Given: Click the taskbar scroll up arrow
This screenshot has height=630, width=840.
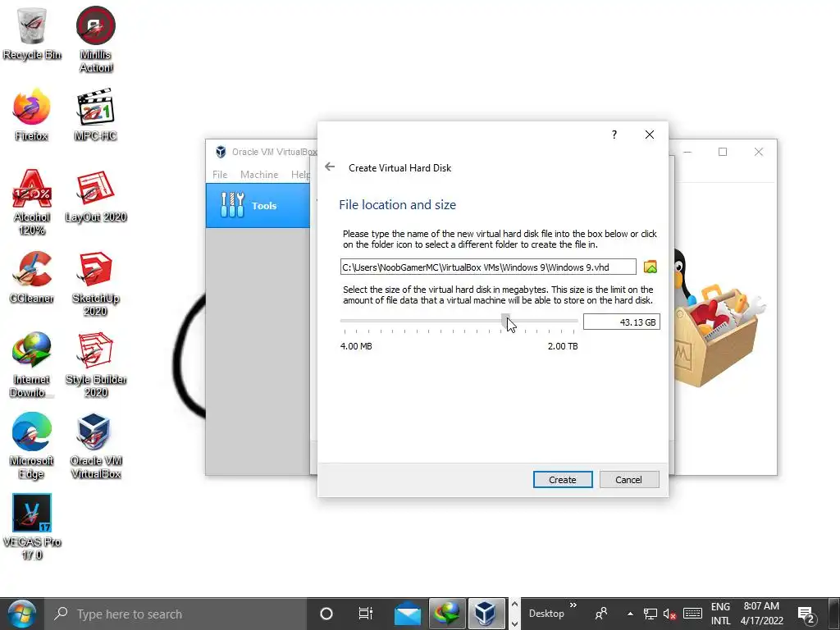Looking at the screenshot, I should 514,605.
